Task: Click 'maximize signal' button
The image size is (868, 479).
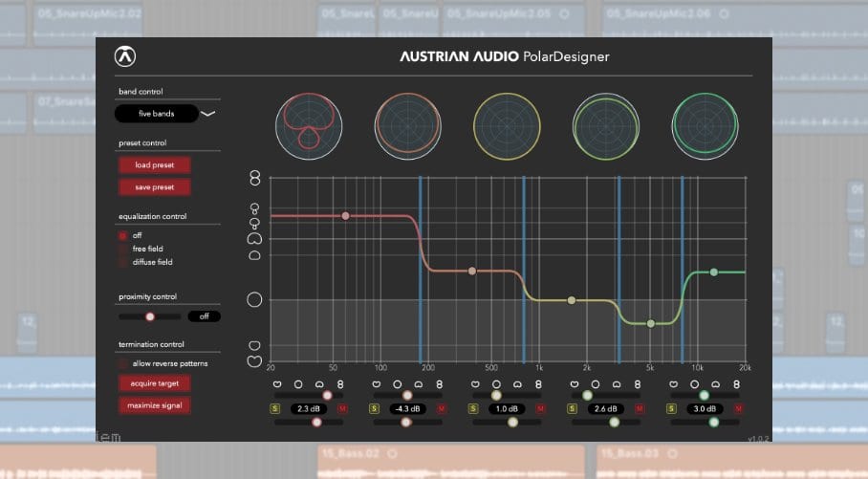Action: coord(155,405)
